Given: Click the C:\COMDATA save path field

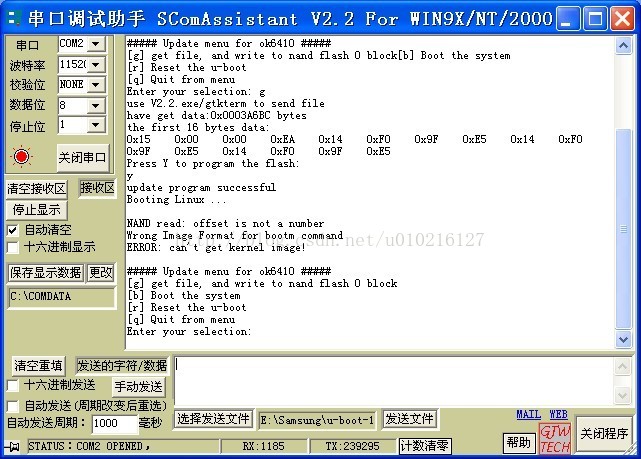Looking at the screenshot, I should pyautogui.click(x=61, y=297).
